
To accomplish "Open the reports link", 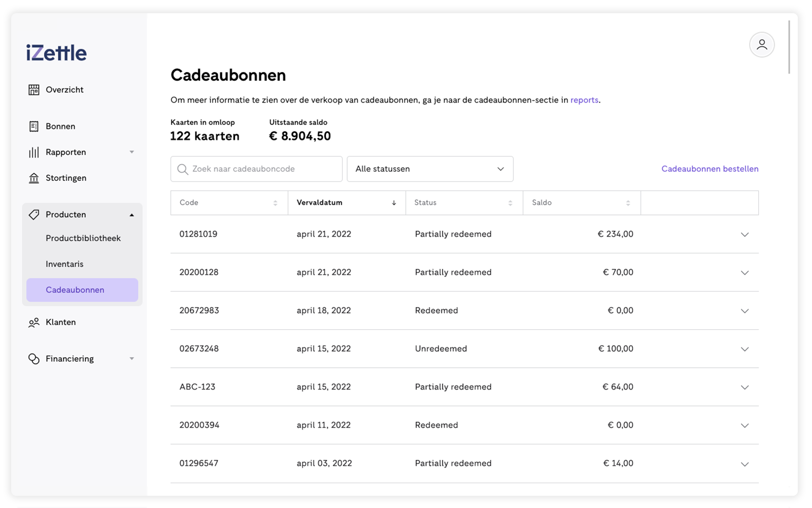I will (x=584, y=100).
